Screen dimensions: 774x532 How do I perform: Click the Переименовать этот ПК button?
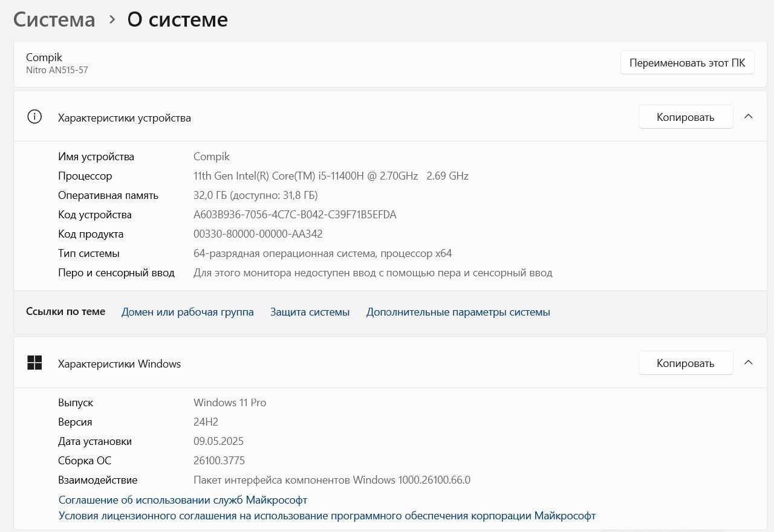(687, 62)
